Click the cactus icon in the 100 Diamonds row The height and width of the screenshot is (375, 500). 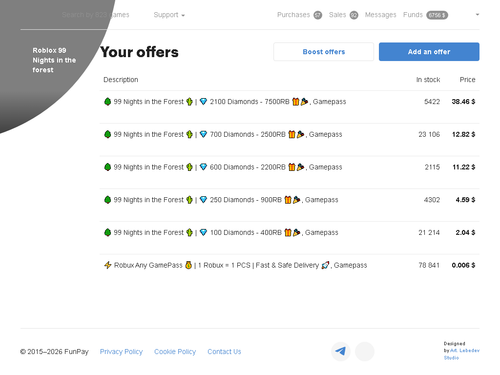189,232
